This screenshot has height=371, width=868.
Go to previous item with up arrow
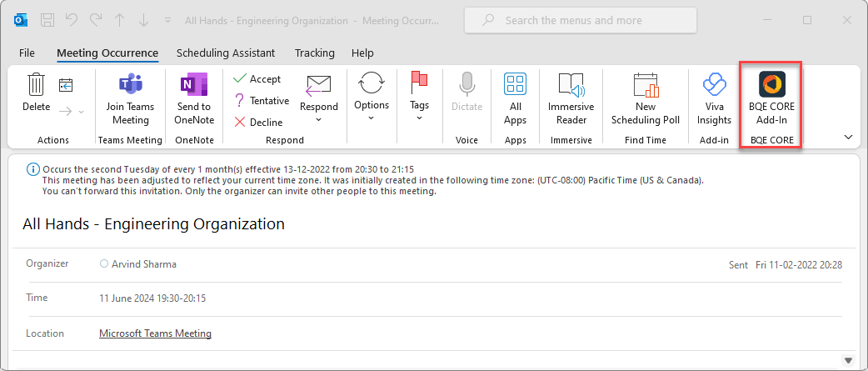click(119, 21)
